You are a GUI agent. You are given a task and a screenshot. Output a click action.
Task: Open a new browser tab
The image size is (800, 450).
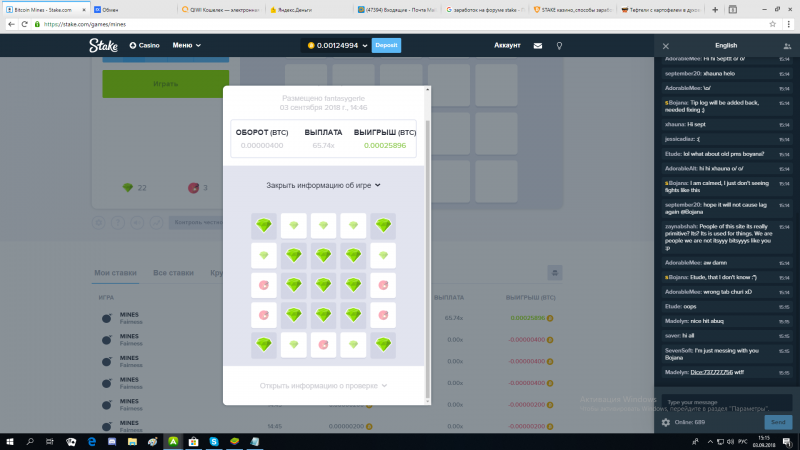click(715, 10)
